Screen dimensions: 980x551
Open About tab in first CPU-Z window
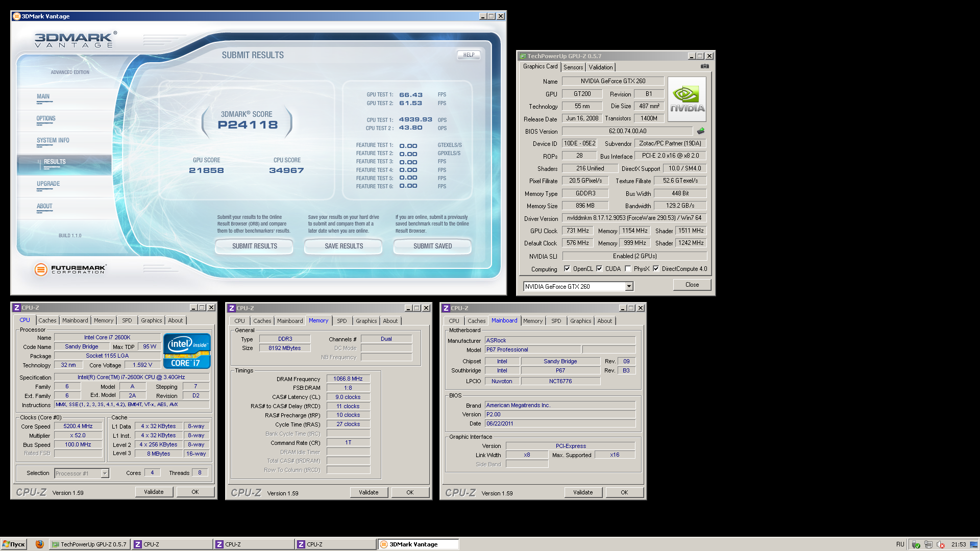pos(176,320)
